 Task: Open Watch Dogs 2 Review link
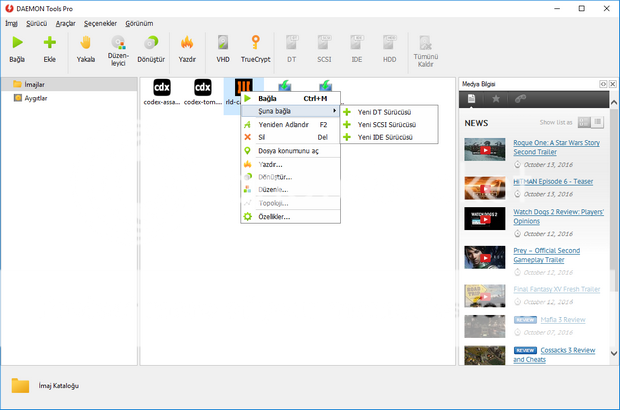[x=558, y=216]
